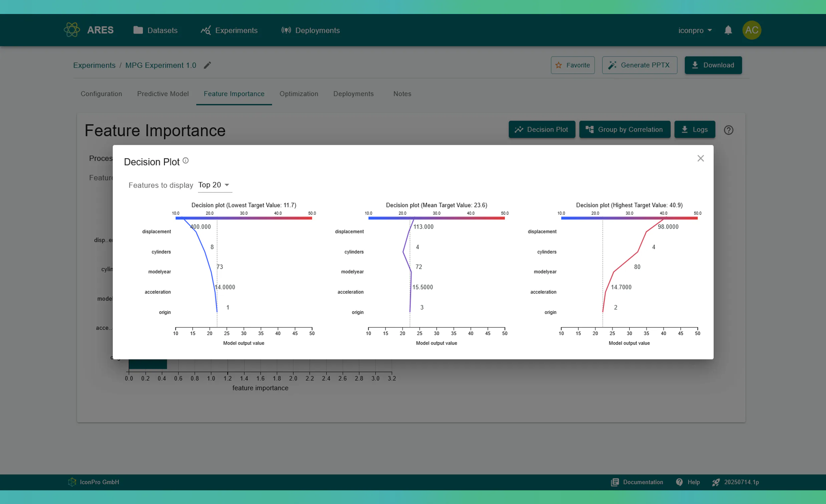Click 15.5000 acceleration value in mean plot
The image size is (826, 504).
tap(423, 287)
